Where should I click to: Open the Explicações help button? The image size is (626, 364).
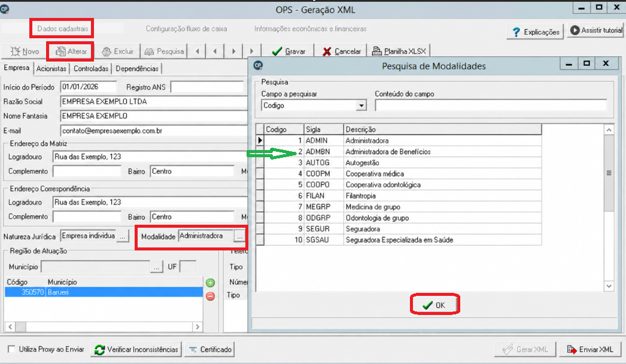(x=535, y=32)
